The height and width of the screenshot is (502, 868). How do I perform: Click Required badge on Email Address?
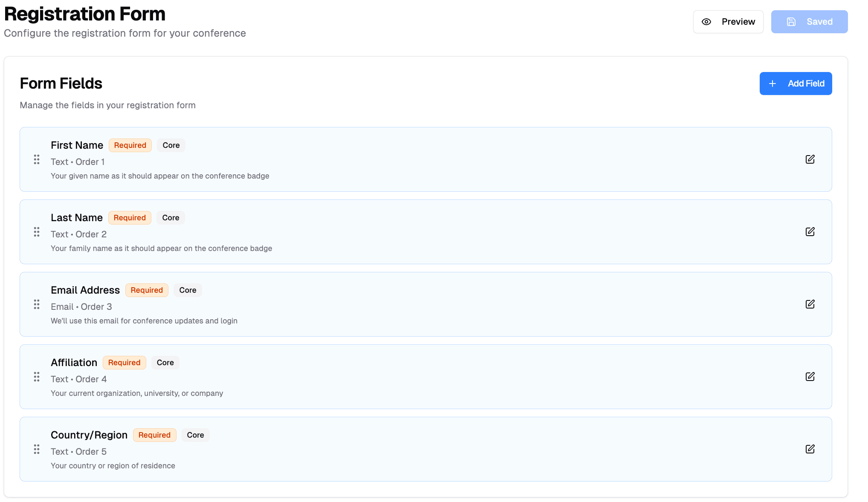(x=147, y=290)
